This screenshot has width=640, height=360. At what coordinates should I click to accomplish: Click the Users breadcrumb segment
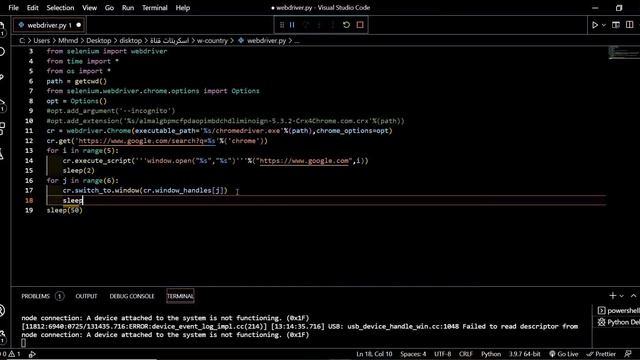[41, 40]
